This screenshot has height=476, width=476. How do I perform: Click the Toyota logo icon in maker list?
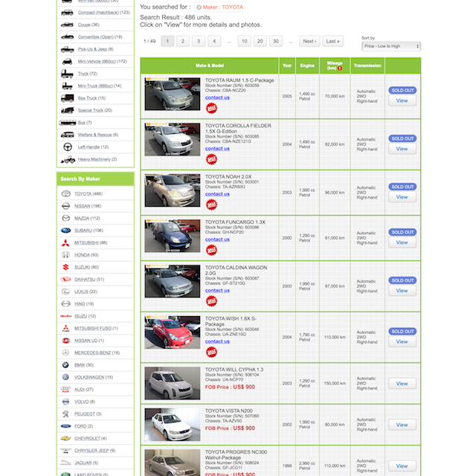(x=66, y=193)
